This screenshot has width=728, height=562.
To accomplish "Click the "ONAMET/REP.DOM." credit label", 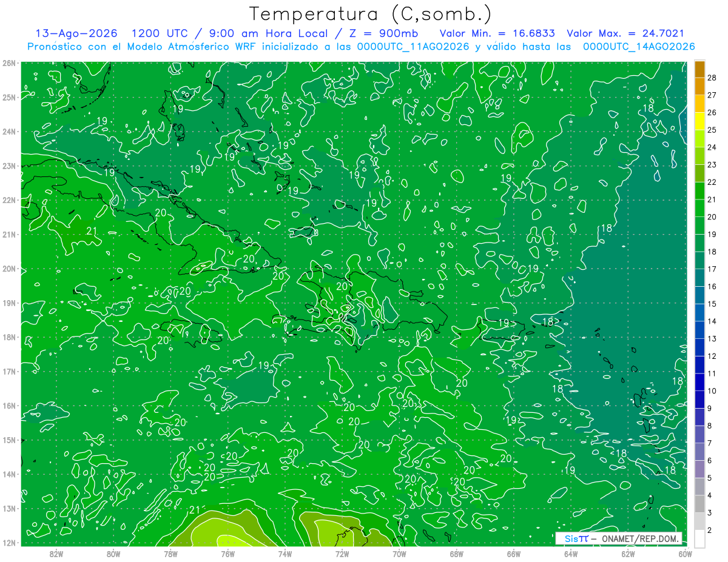I will pyautogui.click(x=640, y=538).
